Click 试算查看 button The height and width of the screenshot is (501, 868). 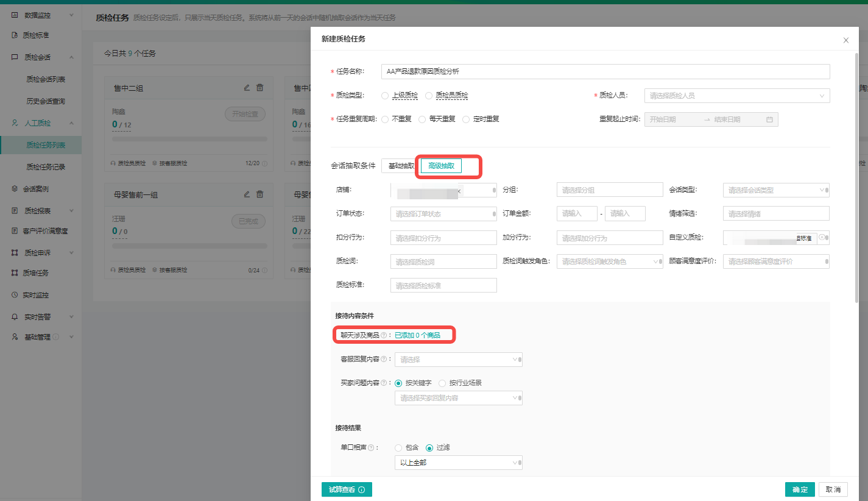tap(347, 489)
